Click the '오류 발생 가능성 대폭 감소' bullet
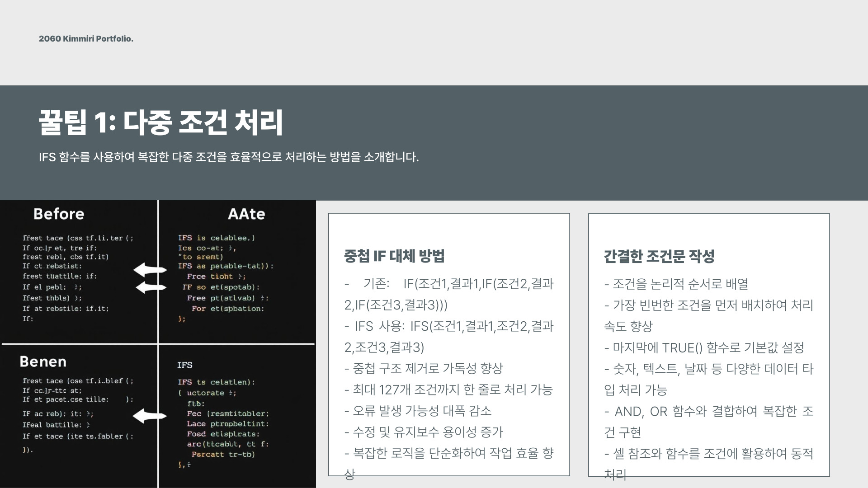The height and width of the screenshot is (488, 868). pos(418,411)
